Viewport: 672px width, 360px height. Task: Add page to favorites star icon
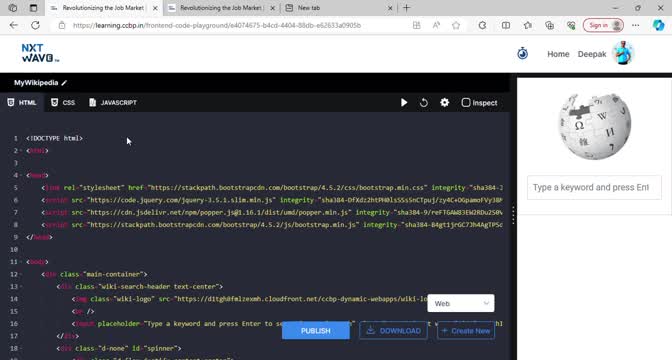point(456,25)
